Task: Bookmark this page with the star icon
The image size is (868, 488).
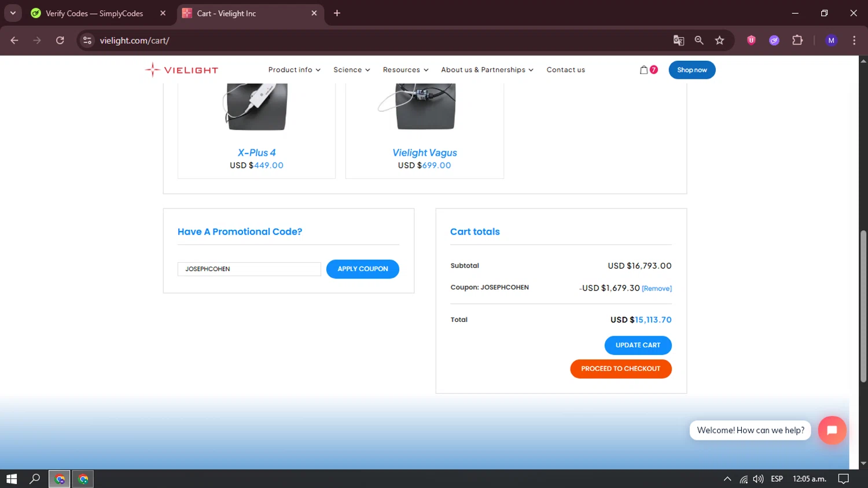Action: click(719, 41)
